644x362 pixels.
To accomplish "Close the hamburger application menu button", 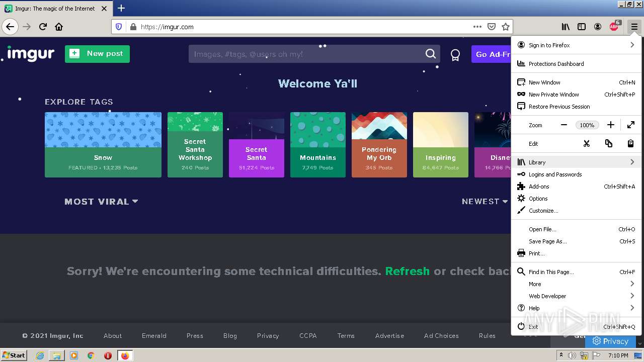I will tap(634, 27).
